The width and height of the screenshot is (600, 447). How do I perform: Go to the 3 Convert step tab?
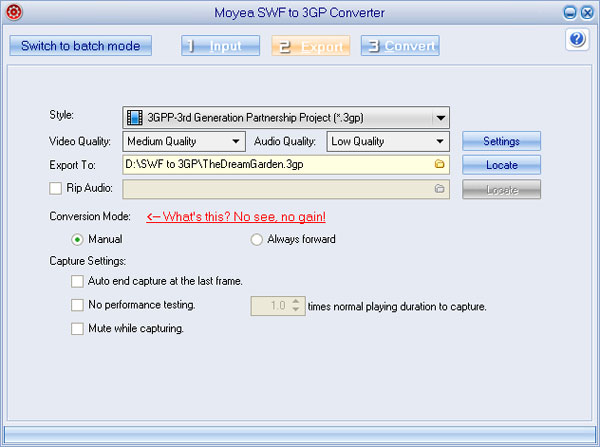point(400,46)
